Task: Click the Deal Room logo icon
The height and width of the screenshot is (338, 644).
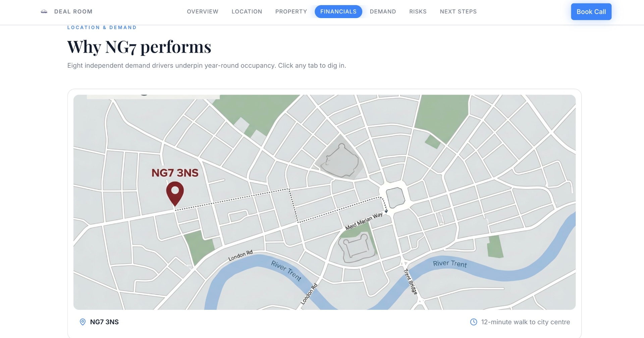Action: (44, 12)
